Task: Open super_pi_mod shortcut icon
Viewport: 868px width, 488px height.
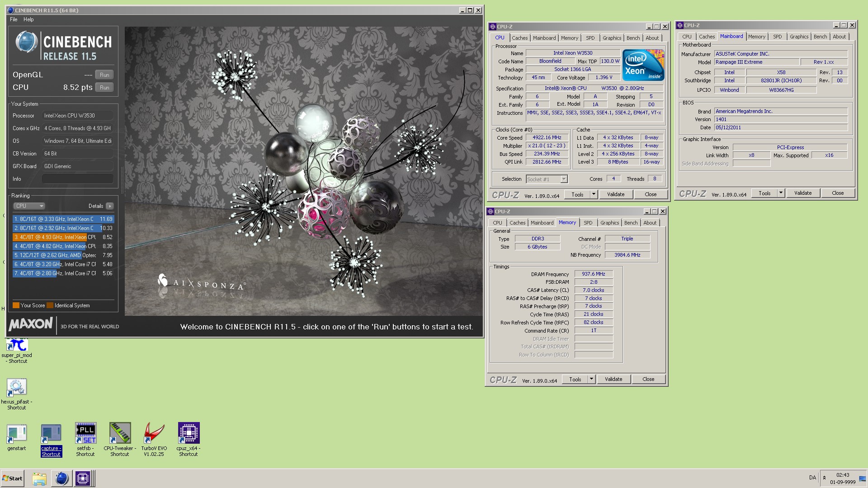Action: (17, 345)
